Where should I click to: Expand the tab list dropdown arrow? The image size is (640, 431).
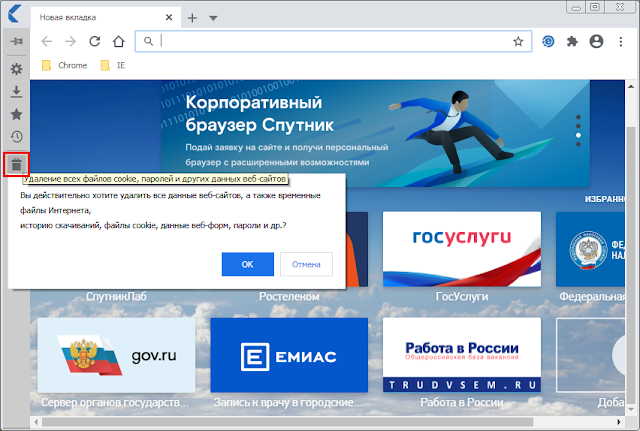[213, 18]
